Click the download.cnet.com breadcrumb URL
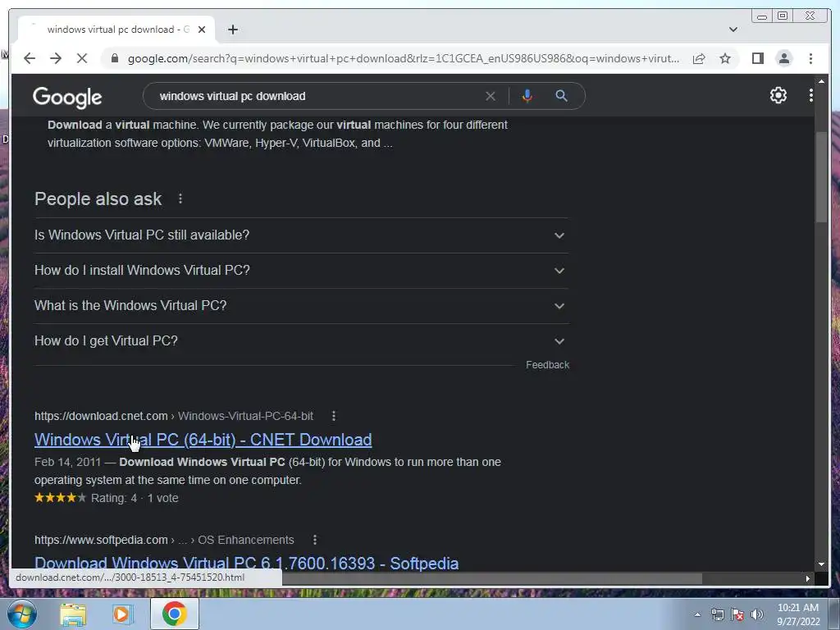840x630 pixels. (x=174, y=416)
